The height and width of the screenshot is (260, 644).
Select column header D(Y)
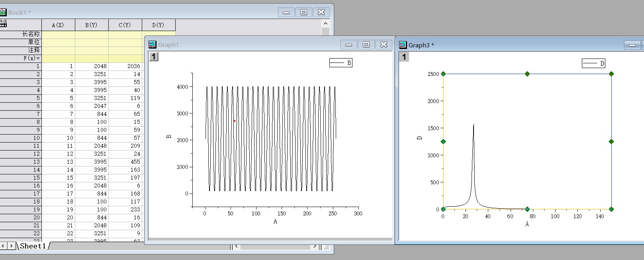[159, 25]
